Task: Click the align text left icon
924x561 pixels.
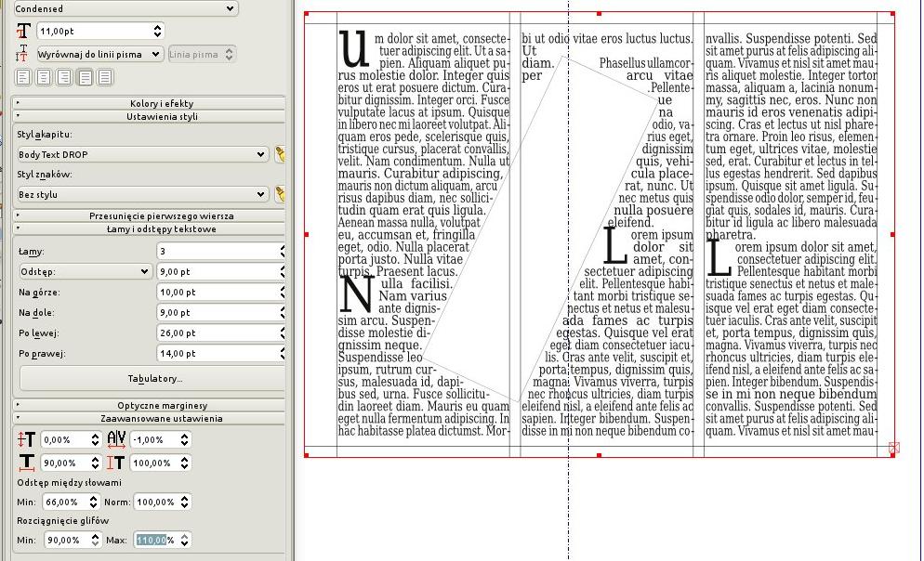Action: pos(23,77)
